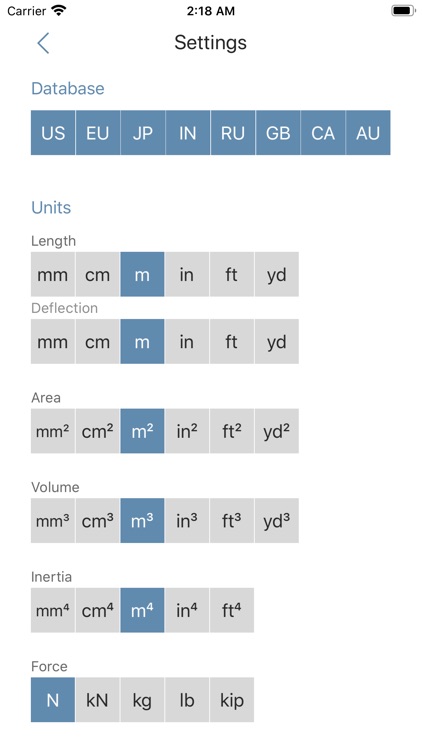Select cm under Deflection
The width and height of the screenshot is (422, 750).
[98, 342]
